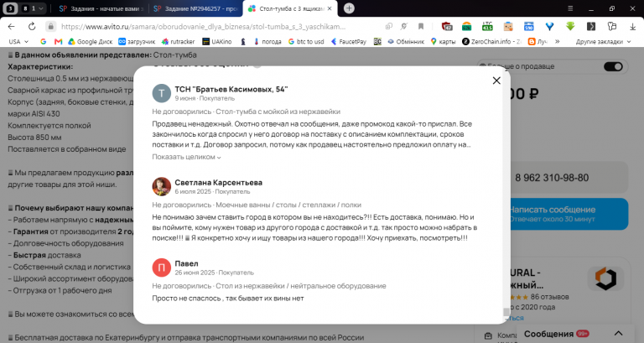Expand the Сообщения chat panel
This screenshot has height=343, width=644.
coord(619,333)
